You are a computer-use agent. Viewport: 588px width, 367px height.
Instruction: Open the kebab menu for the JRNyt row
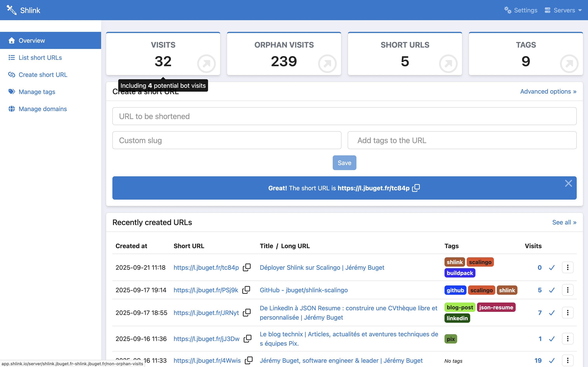pyautogui.click(x=568, y=313)
